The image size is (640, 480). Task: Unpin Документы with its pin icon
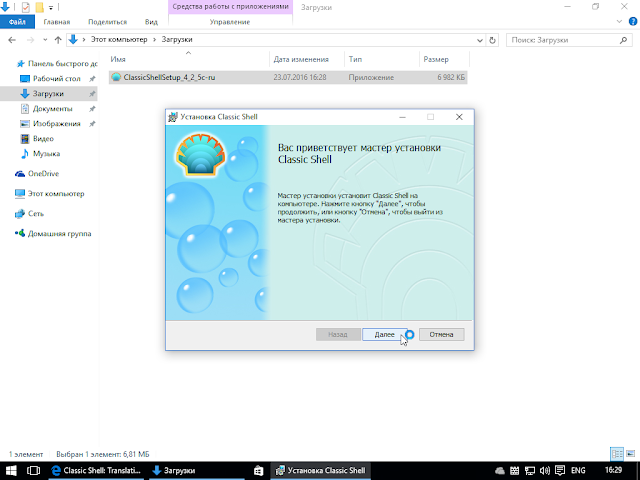pos(92,109)
